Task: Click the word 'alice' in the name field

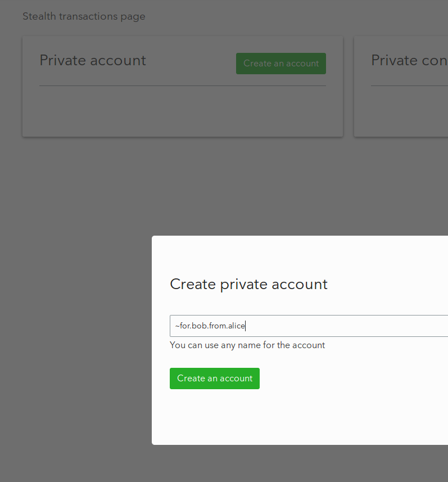Action: pyautogui.click(x=236, y=326)
